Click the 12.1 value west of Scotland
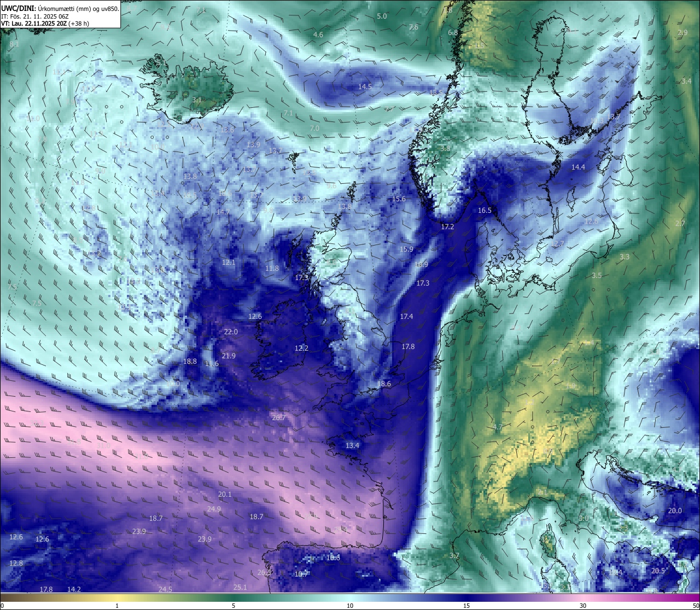Viewport: 700px width, 610px height. pos(229,263)
